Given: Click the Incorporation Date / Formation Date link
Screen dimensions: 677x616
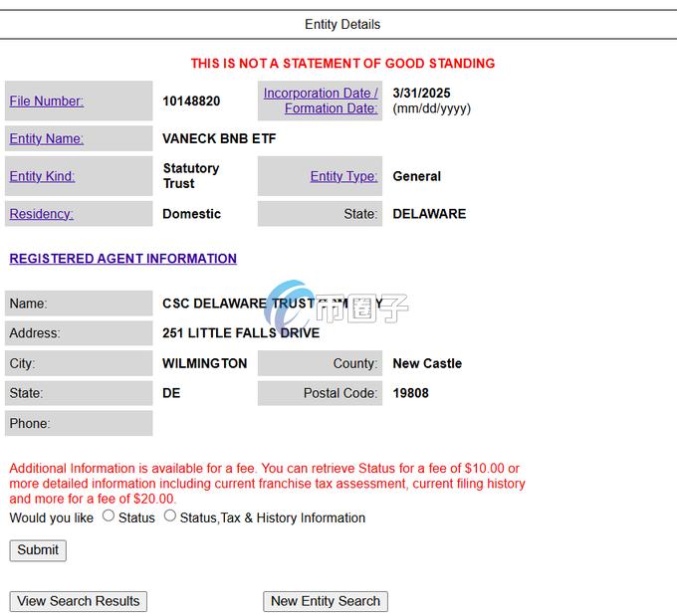Looking at the screenshot, I should (321, 101).
